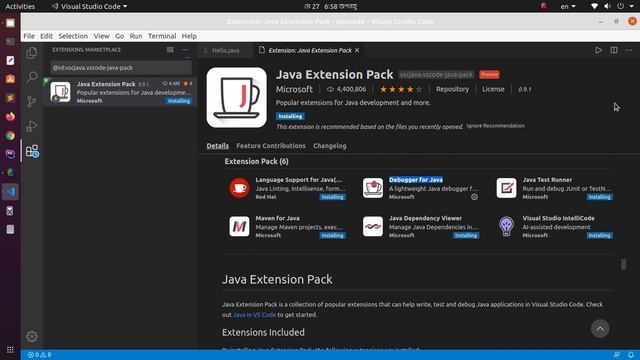Viewport: 640px width, 360px height.
Task: Click the details page vertical scrollbar
Action: point(623,264)
